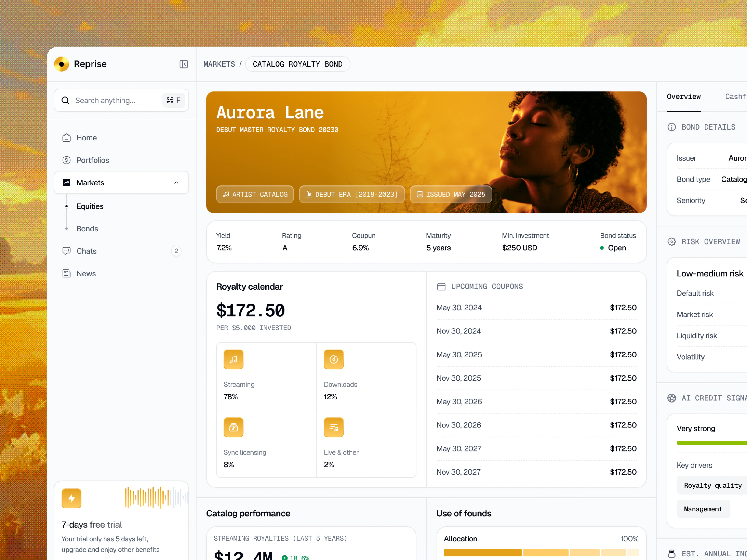This screenshot has height=560, width=747.
Task: Click the Markets chart icon
Action: [67, 183]
